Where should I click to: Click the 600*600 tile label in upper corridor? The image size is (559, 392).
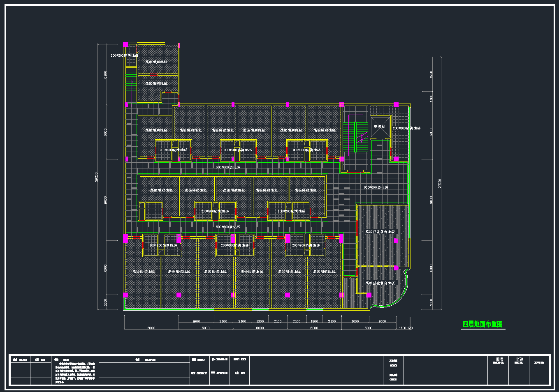tap(227, 167)
